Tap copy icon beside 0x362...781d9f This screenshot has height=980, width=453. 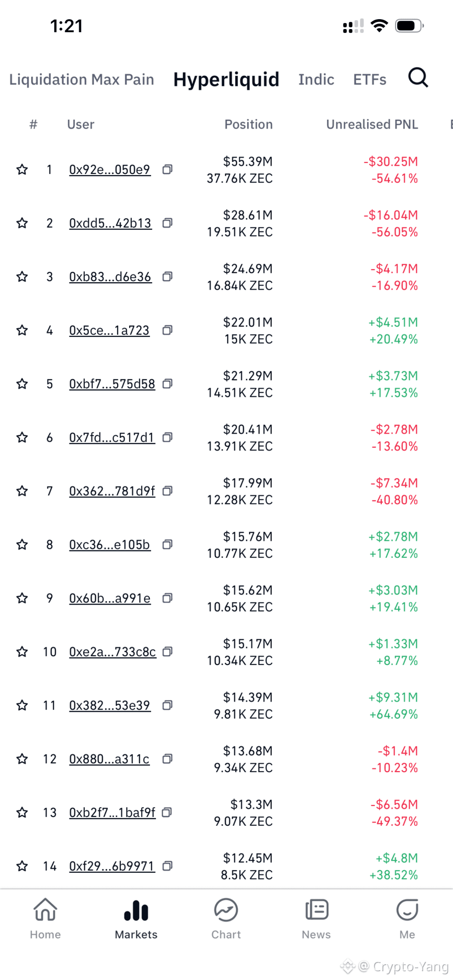(x=167, y=491)
